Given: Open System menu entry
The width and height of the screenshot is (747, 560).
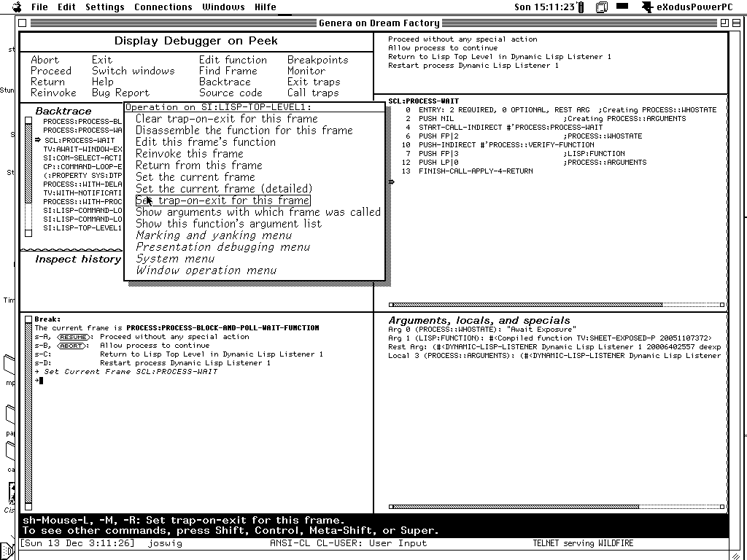Looking at the screenshot, I should tap(175, 259).
